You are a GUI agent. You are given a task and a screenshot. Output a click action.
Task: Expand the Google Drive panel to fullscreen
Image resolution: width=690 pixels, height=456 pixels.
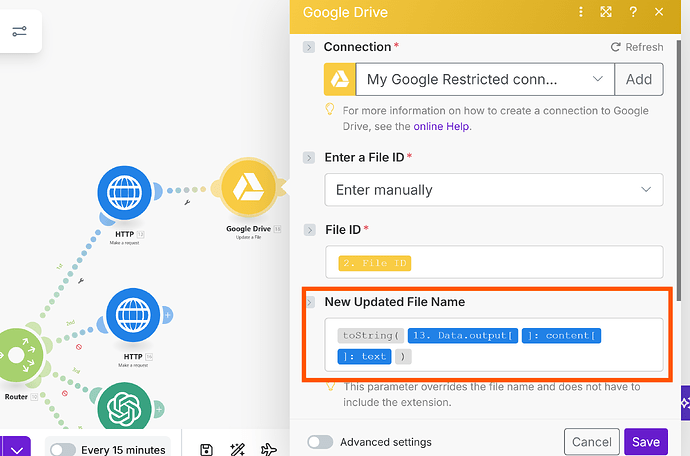(x=606, y=12)
